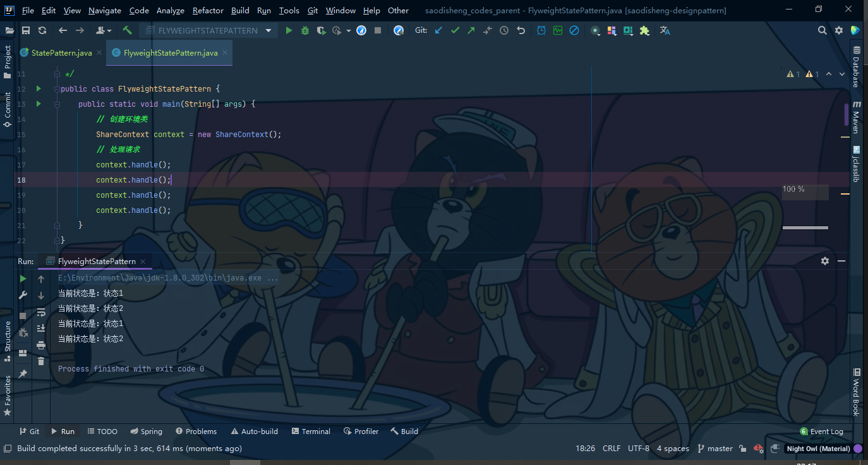868x465 pixels.
Task: Open user/code-with-me dropdown in toolbar
Action: tap(103, 30)
